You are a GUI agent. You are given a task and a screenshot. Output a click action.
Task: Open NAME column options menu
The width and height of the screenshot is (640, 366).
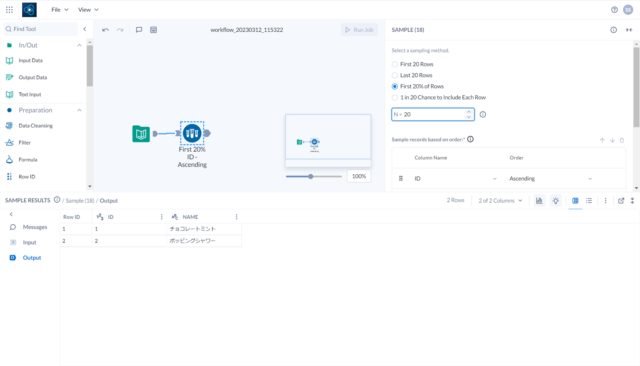coord(236,217)
